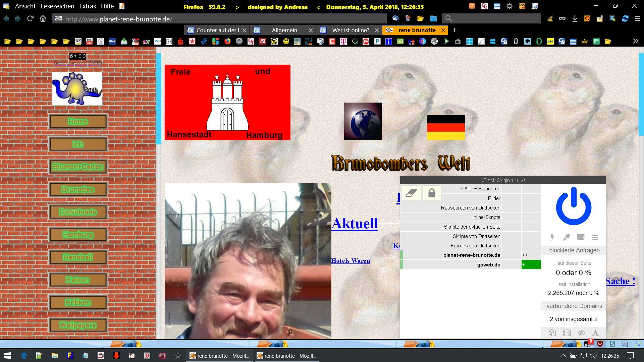Show more bookmarks with double-chevron arrow
Image resolution: width=644 pixels, height=362 pixels.
[x=635, y=41]
